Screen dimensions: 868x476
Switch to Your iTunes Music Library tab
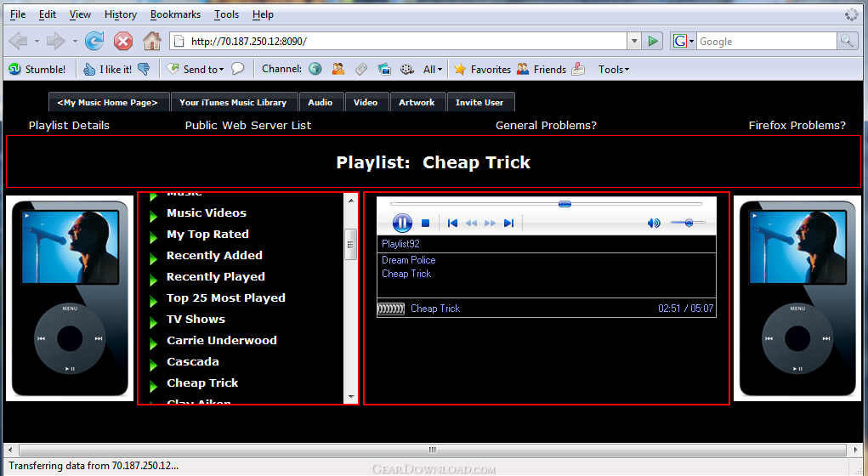[234, 102]
